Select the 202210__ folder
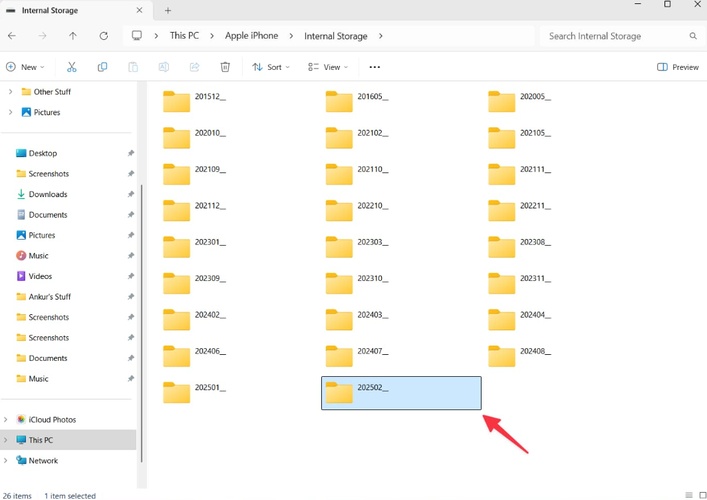707x500 pixels. (357, 211)
